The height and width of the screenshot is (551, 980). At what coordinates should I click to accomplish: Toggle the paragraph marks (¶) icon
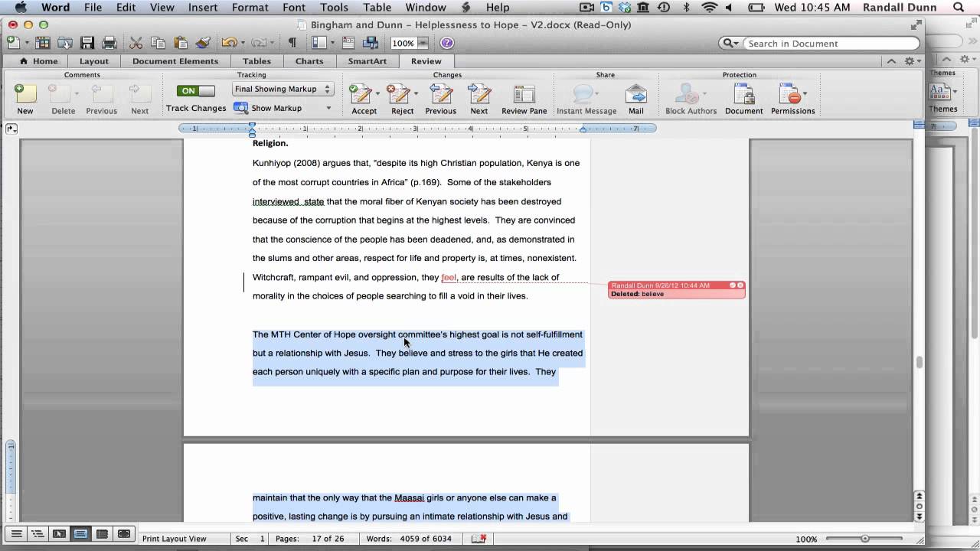coord(292,43)
